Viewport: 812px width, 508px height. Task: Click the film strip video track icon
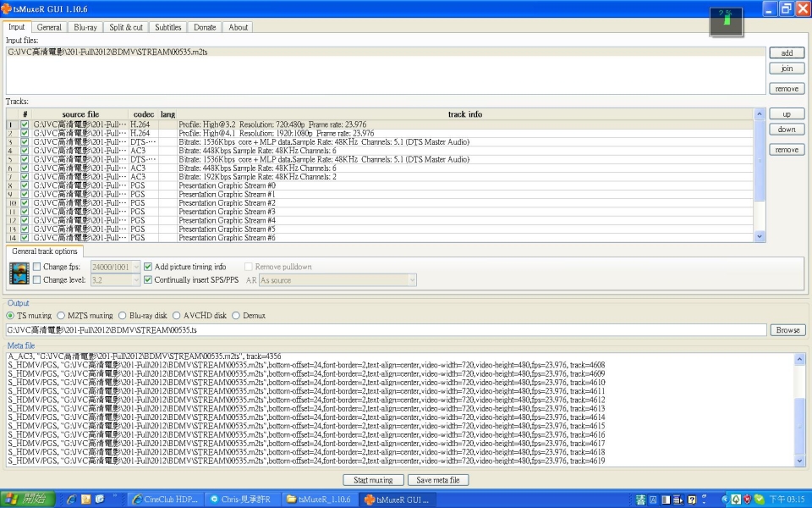tap(19, 273)
